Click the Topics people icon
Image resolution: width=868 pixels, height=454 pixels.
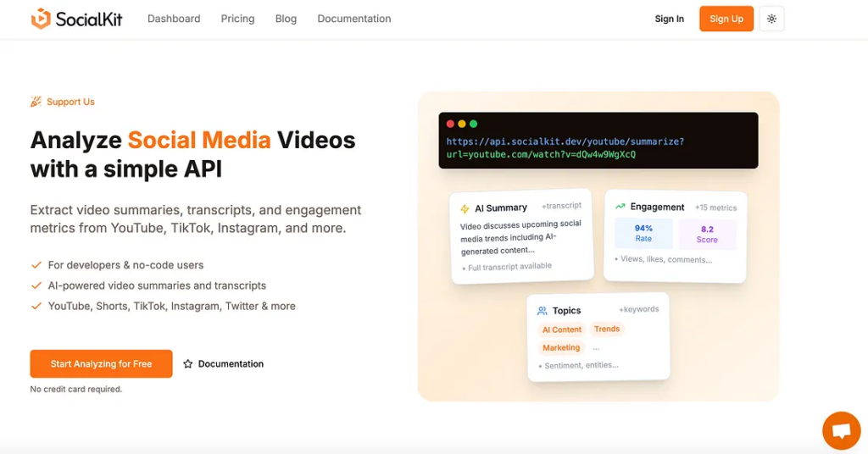(x=542, y=311)
